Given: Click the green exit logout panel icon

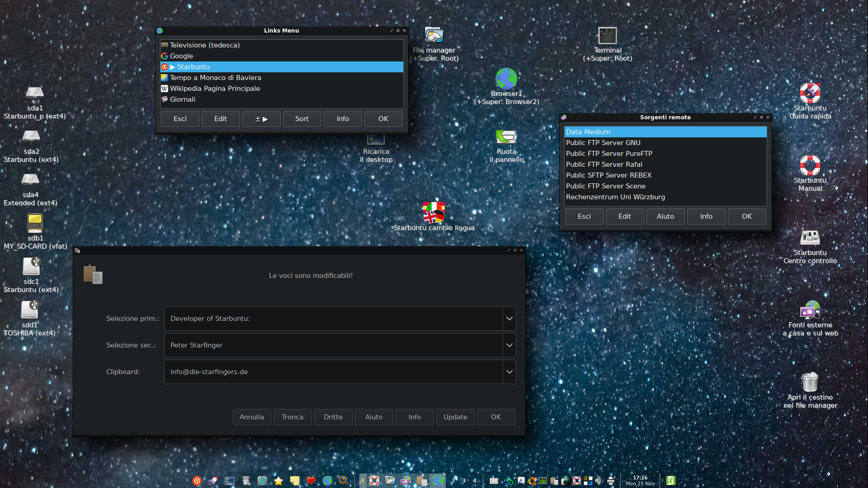Looking at the screenshot, I should tap(671, 481).
